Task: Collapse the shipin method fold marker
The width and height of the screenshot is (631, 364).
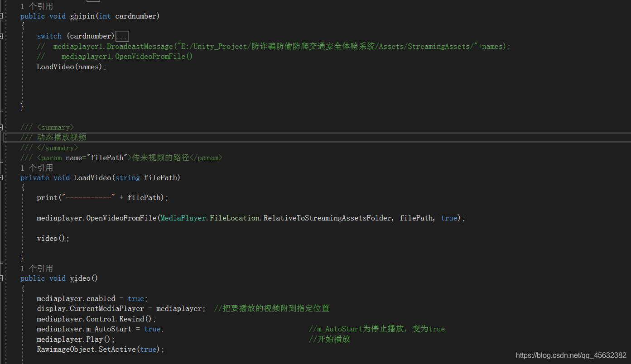Action: pyautogui.click(x=1, y=16)
